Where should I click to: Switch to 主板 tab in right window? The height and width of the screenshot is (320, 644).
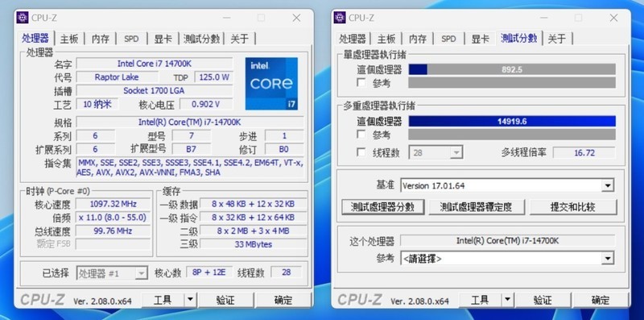386,39
